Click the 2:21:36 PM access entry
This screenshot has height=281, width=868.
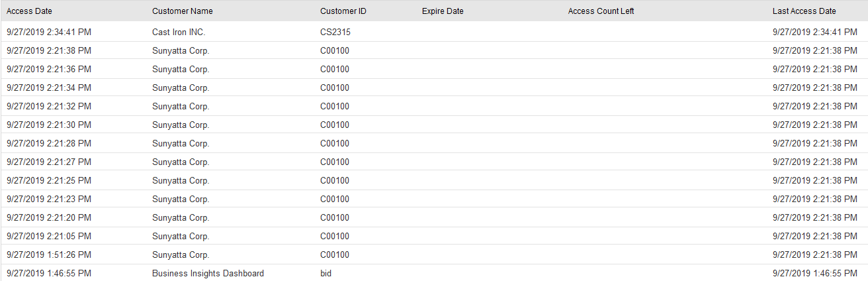(x=49, y=69)
